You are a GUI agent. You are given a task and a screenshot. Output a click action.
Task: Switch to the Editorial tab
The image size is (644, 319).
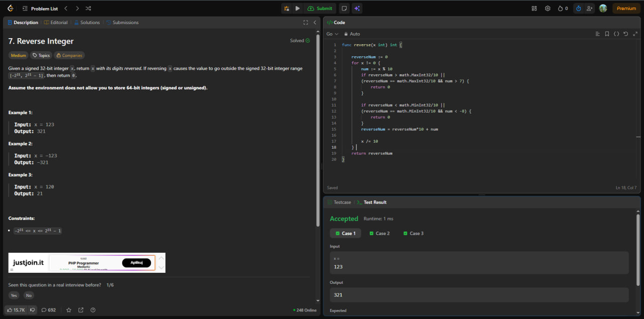(56, 23)
